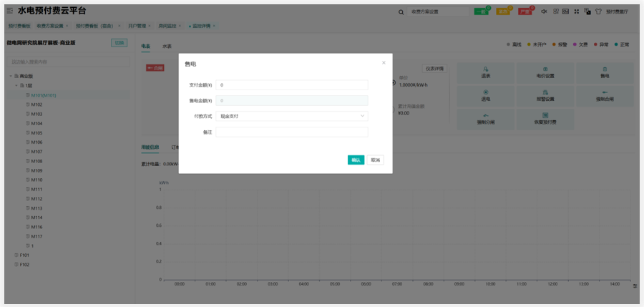Close the 房间监控 tab with its X
Image resolution: width=644 pixels, height=307 pixels.
point(180,26)
